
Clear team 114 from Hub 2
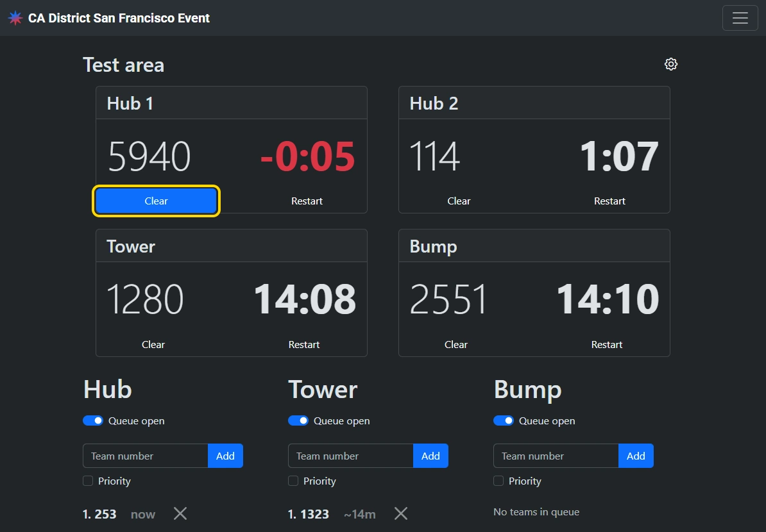(x=459, y=201)
